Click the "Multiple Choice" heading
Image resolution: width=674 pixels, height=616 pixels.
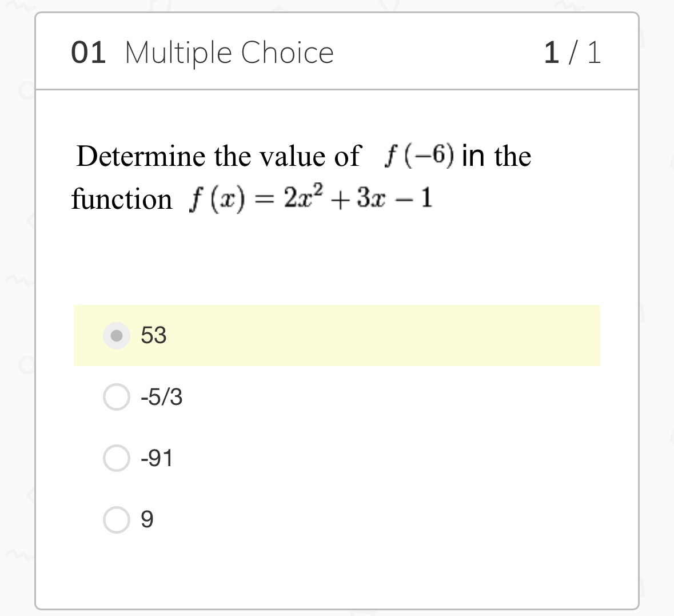229,53
